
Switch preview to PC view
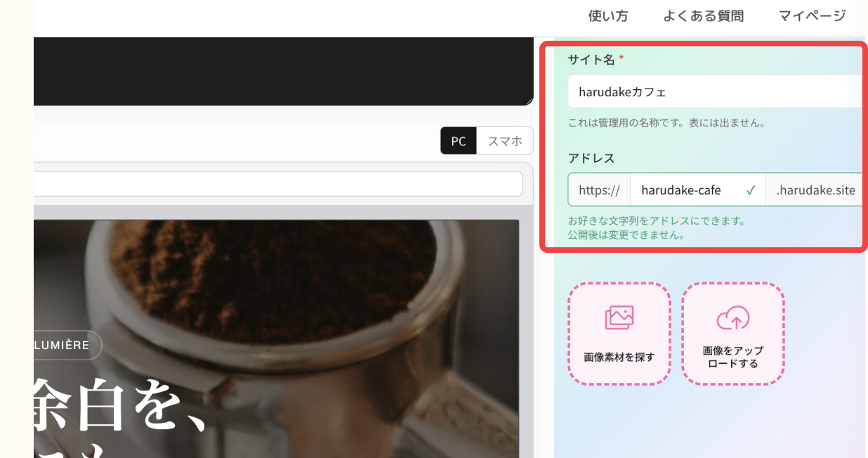459,140
